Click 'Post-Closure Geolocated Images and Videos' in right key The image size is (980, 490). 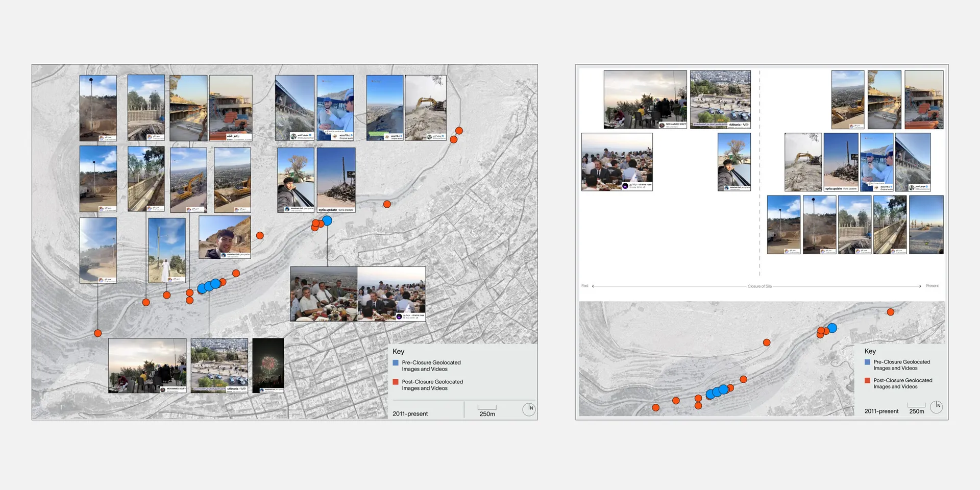(903, 383)
